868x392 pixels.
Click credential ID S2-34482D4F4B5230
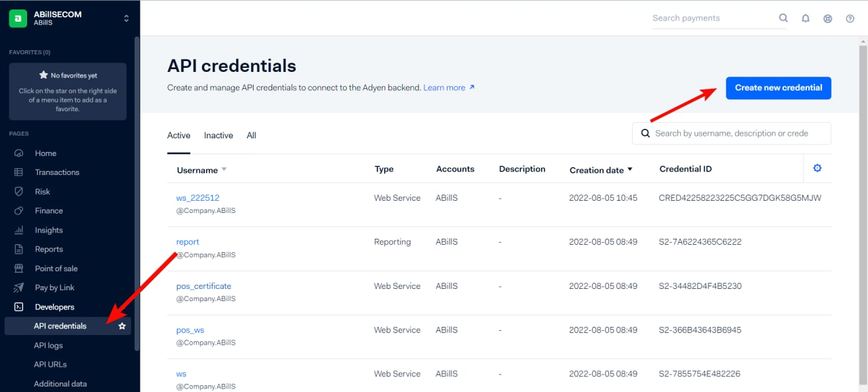(700, 286)
